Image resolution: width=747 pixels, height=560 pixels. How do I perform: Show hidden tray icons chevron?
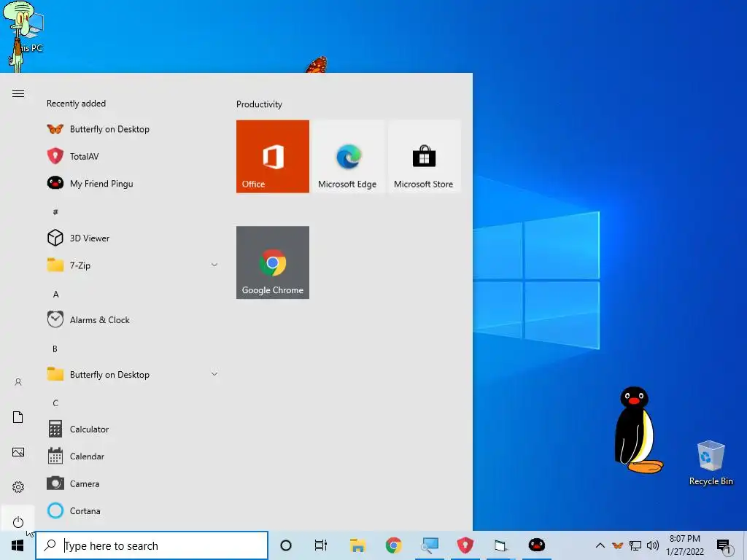(600, 545)
